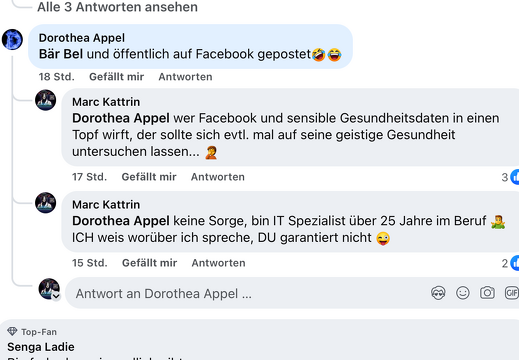The height and width of the screenshot is (360, 519).
Task: Click Antworten under the 15 Std. reply
Action: click(218, 263)
